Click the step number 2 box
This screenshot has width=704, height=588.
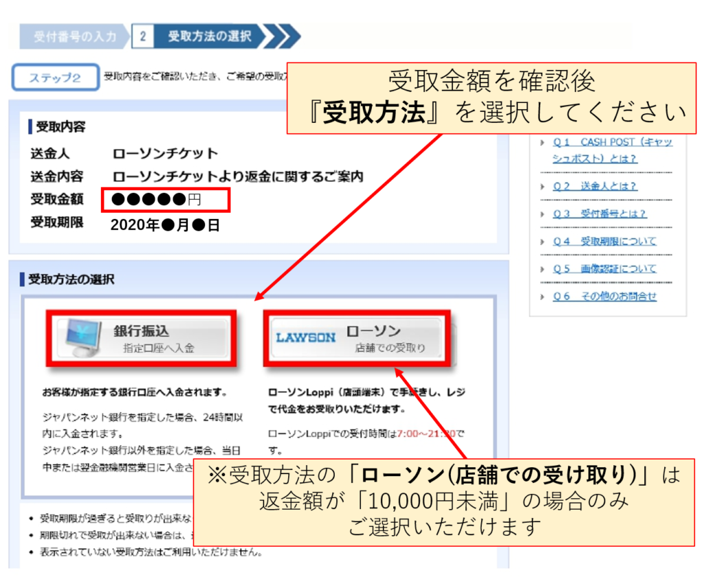point(142,36)
